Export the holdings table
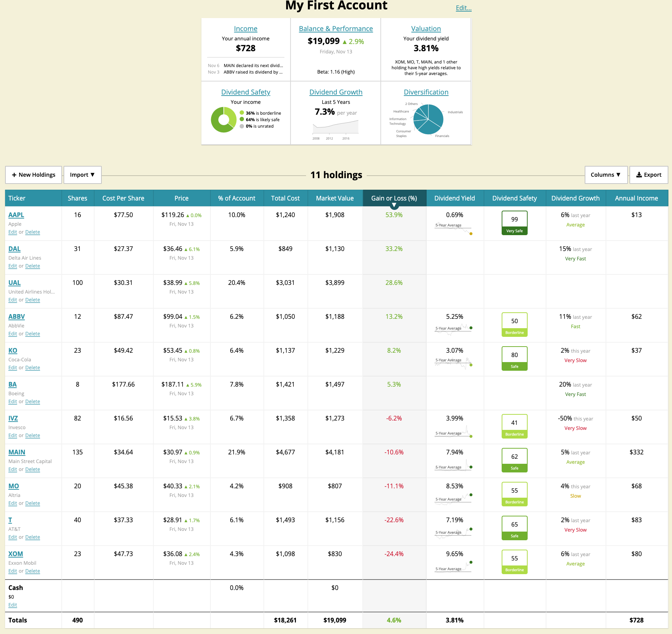Viewport: 672px width, 634px height. [649, 175]
